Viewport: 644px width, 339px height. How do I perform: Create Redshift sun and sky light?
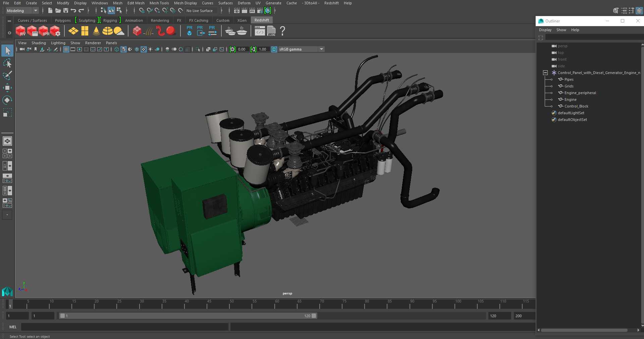coord(119,31)
